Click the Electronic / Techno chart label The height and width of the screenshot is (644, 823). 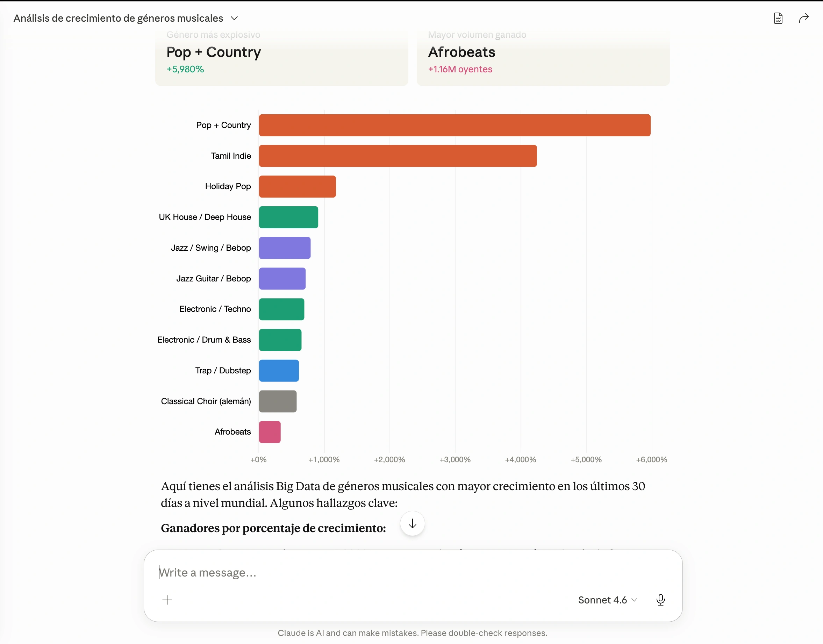point(215,309)
